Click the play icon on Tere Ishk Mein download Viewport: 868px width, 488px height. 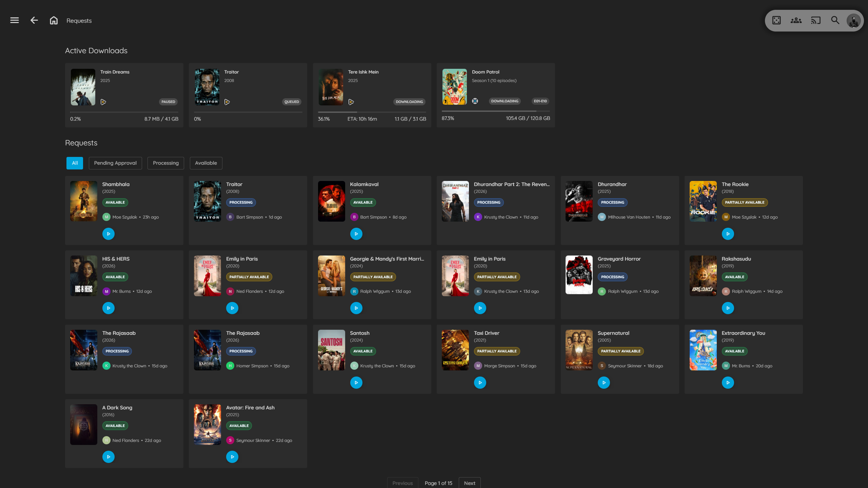tap(351, 102)
